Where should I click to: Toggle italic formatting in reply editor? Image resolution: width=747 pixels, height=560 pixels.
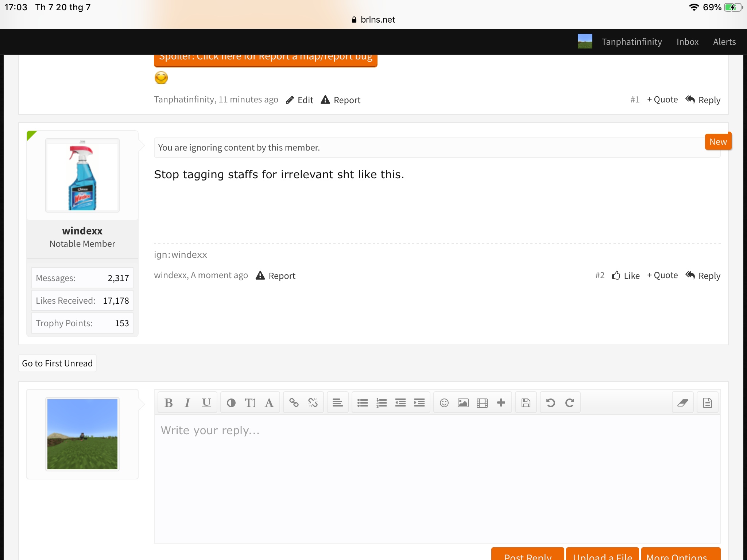(187, 402)
